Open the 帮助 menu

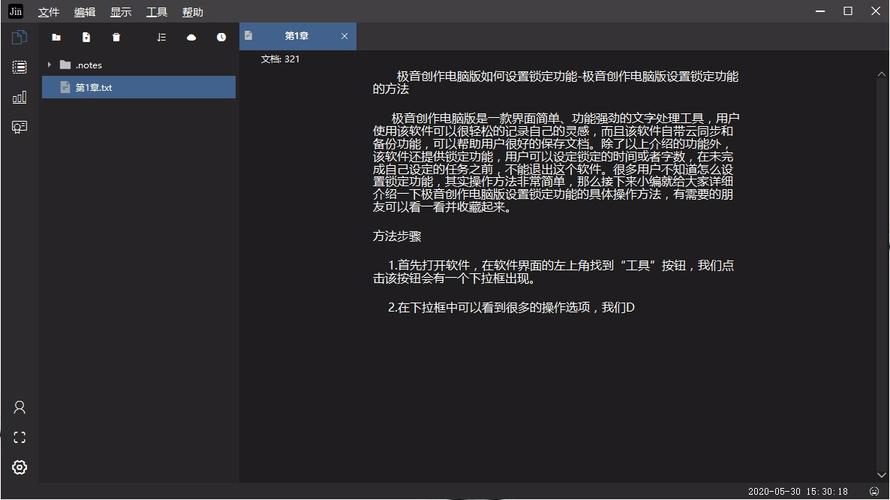tap(192, 12)
